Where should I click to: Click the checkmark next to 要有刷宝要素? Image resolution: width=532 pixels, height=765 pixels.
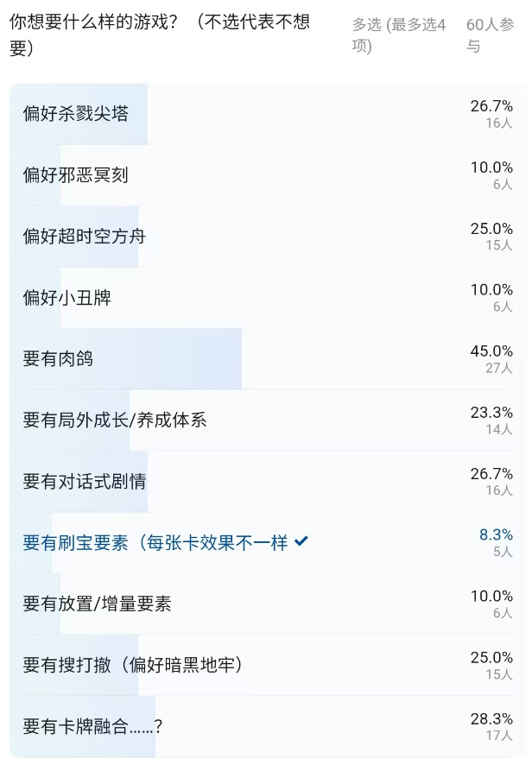pos(301,541)
